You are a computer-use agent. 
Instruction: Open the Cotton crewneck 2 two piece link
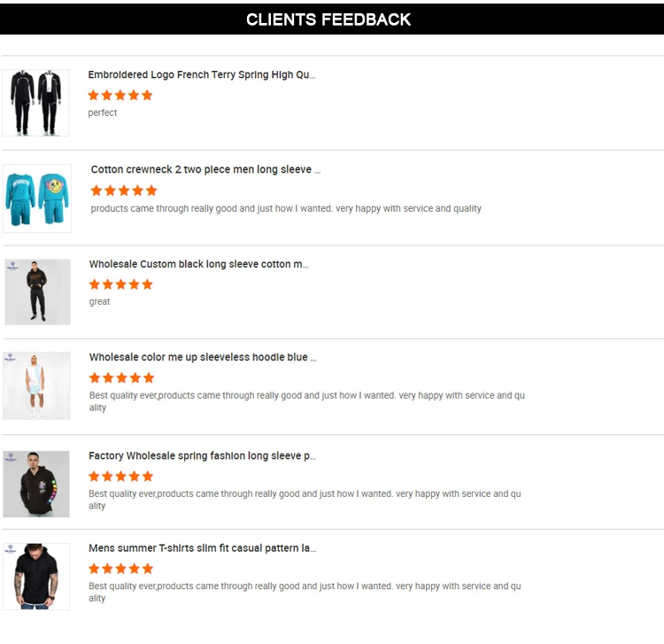click(x=205, y=169)
